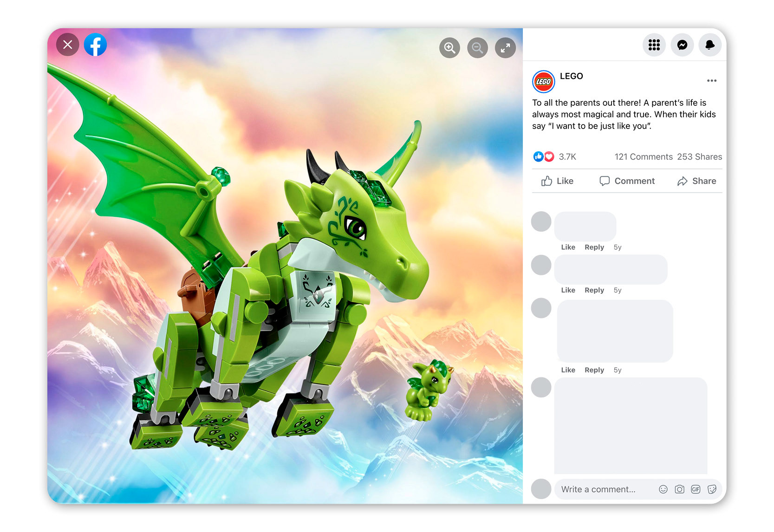
Task: Click the Comment button on post
Action: (x=627, y=181)
